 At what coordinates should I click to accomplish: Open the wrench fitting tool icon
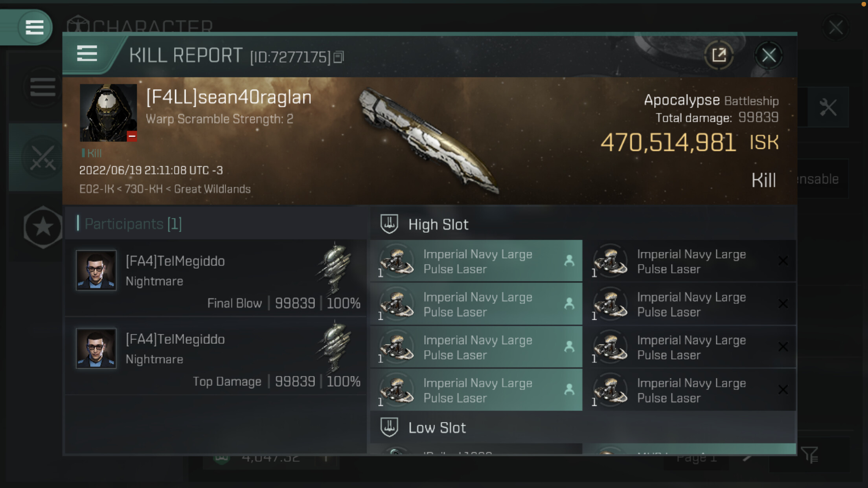(828, 107)
